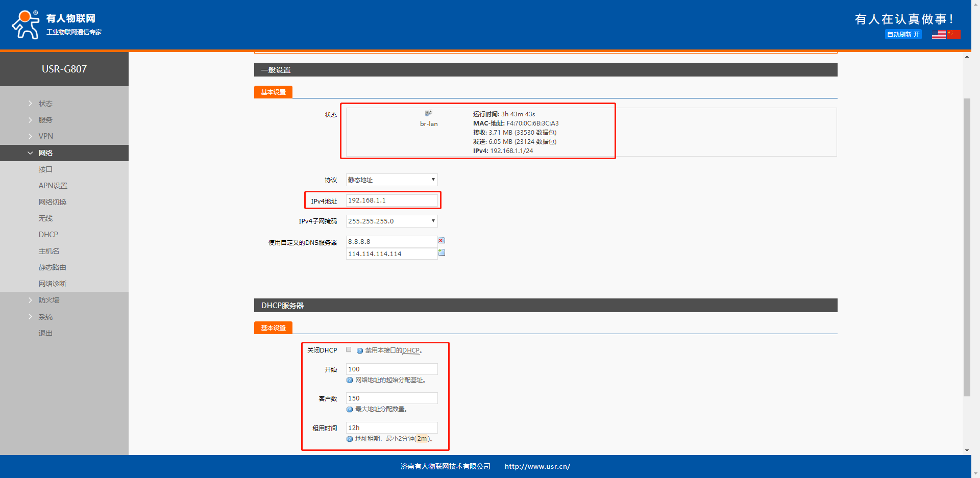
Task: Click 退出 to log out
Action: (45, 333)
